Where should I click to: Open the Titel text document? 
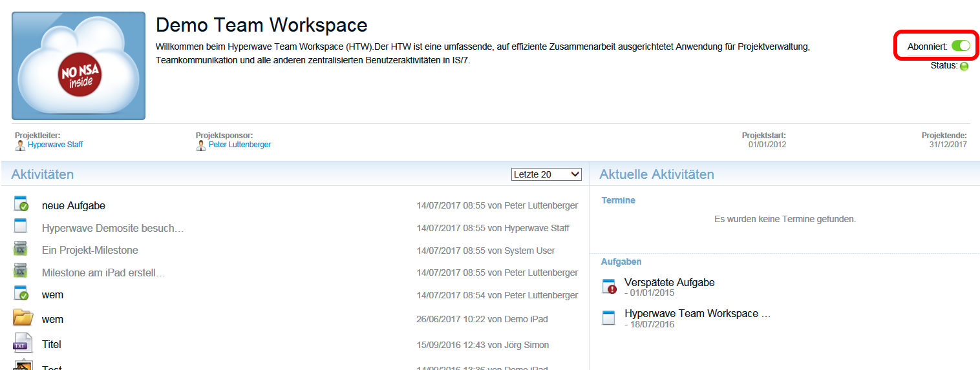click(52, 344)
